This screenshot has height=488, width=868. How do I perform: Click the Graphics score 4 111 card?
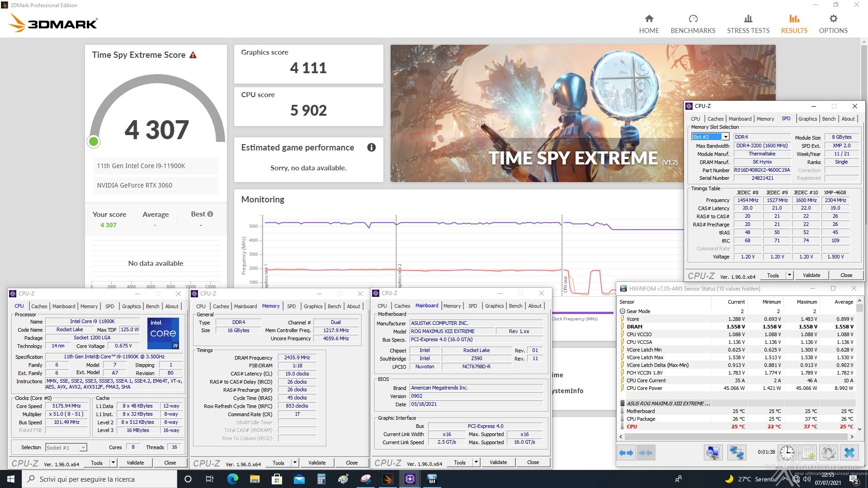308,64
